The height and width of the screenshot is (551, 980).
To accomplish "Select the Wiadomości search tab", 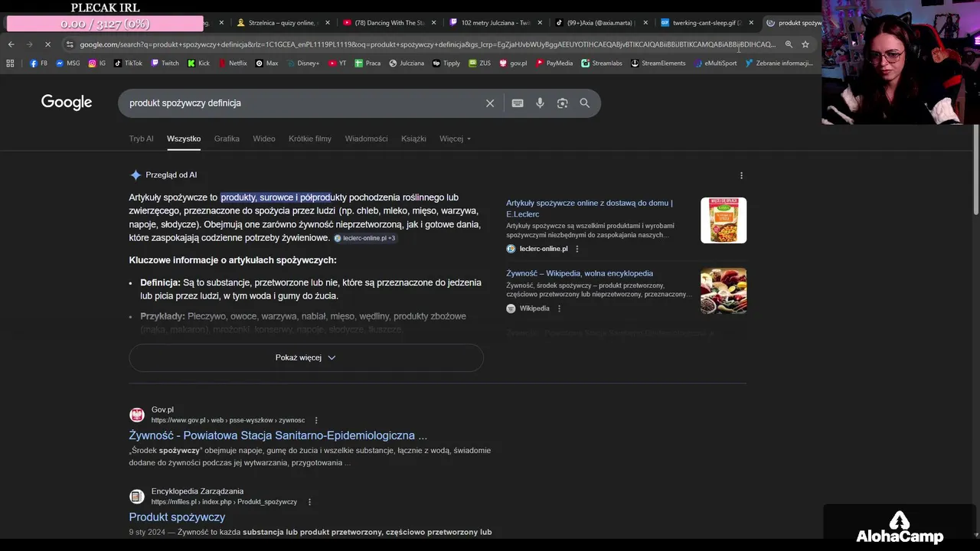I will point(366,139).
